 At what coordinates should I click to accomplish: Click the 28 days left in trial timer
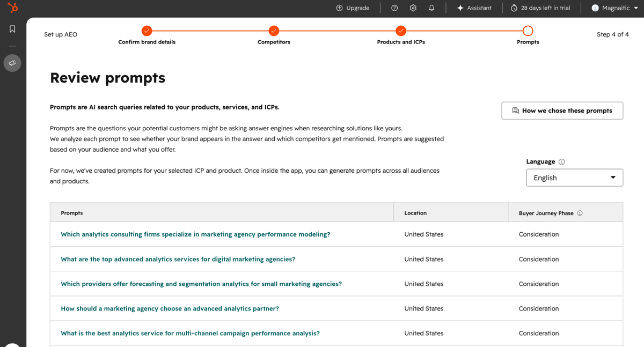tap(540, 8)
